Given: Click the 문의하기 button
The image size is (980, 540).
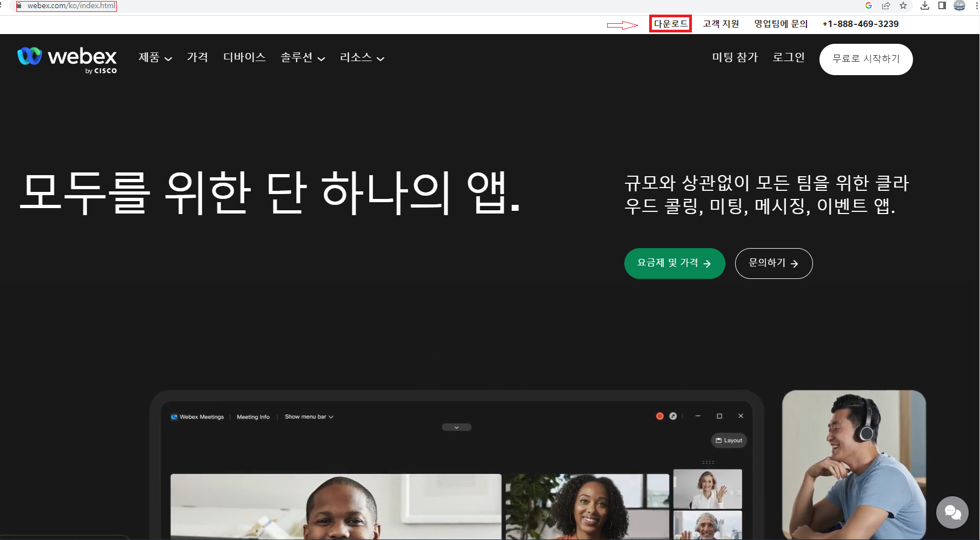Looking at the screenshot, I should coord(774,263).
